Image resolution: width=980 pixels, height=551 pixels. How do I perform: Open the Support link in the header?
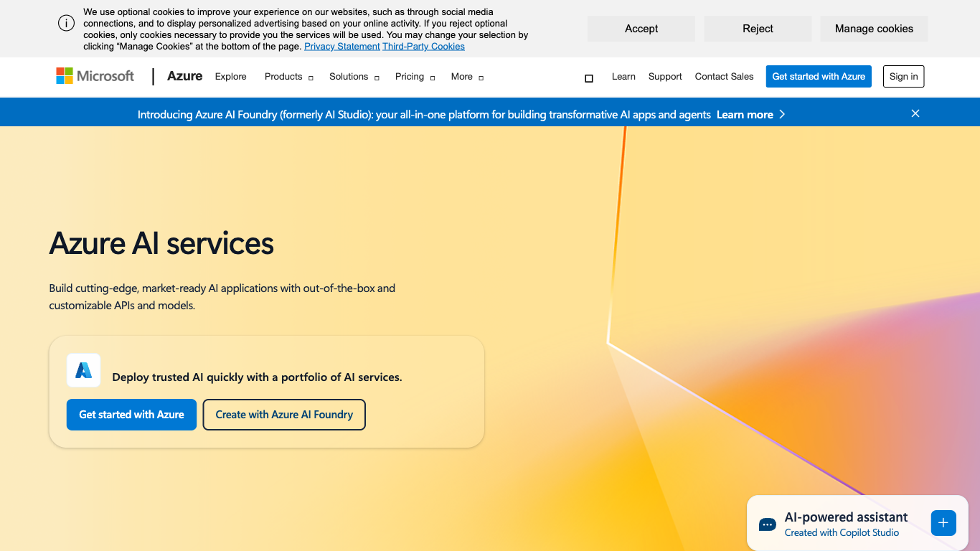(665, 77)
